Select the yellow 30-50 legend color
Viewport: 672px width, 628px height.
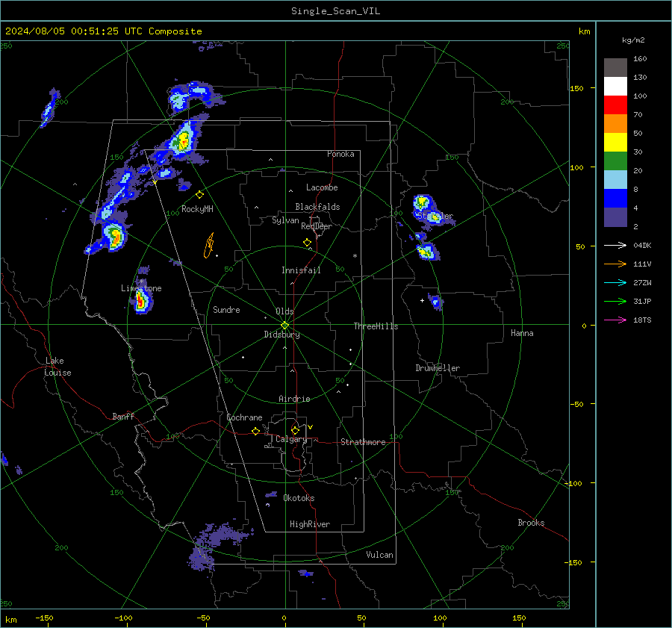(x=615, y=142)
